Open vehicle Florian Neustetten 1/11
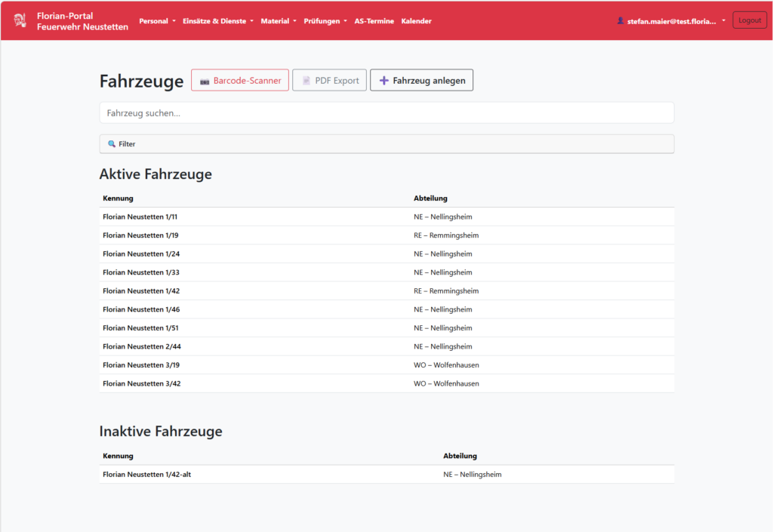773x532 pixels. [140, 217]
